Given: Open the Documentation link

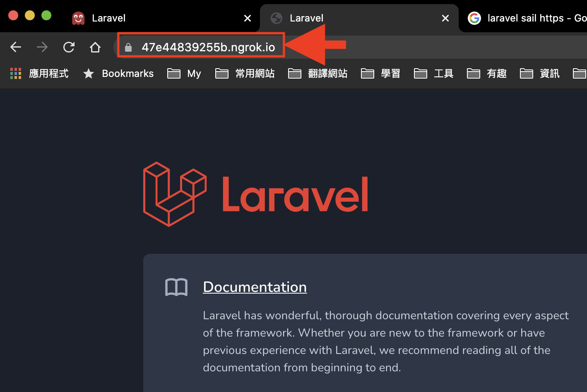Looking at the screenshot, I should 255,287.
